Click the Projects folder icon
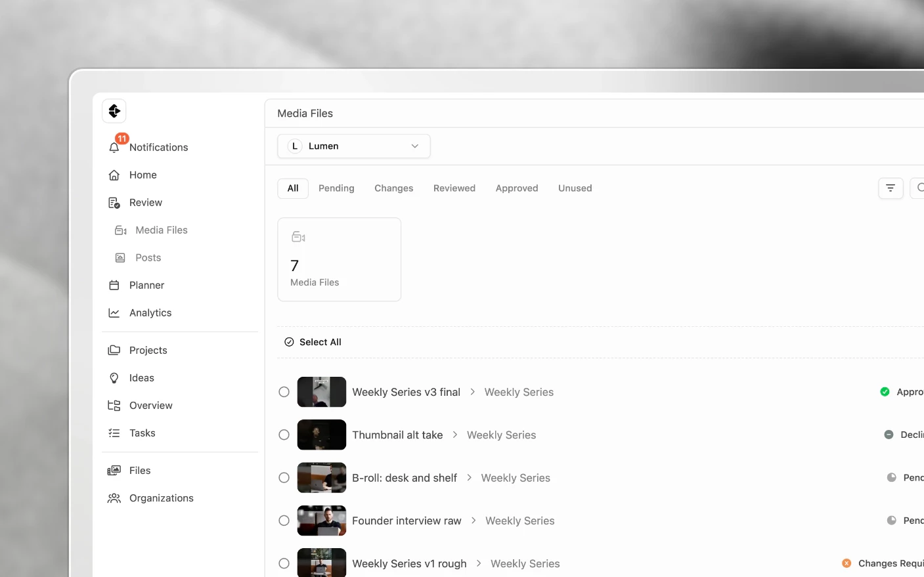The image size is (924, 577). coord(114,351)
